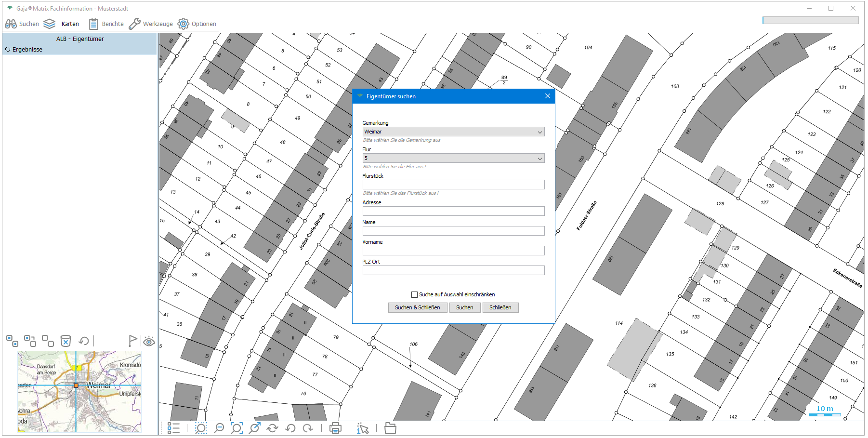
Task: Click the legend list icon
Action: (x=173, y=428)
